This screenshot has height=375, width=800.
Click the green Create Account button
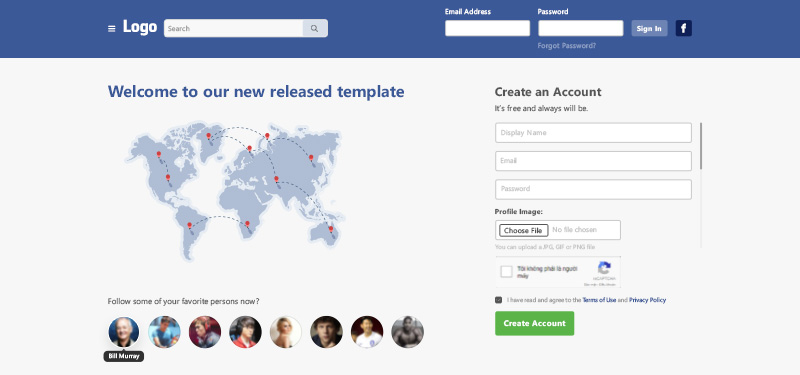pos(534,323)
